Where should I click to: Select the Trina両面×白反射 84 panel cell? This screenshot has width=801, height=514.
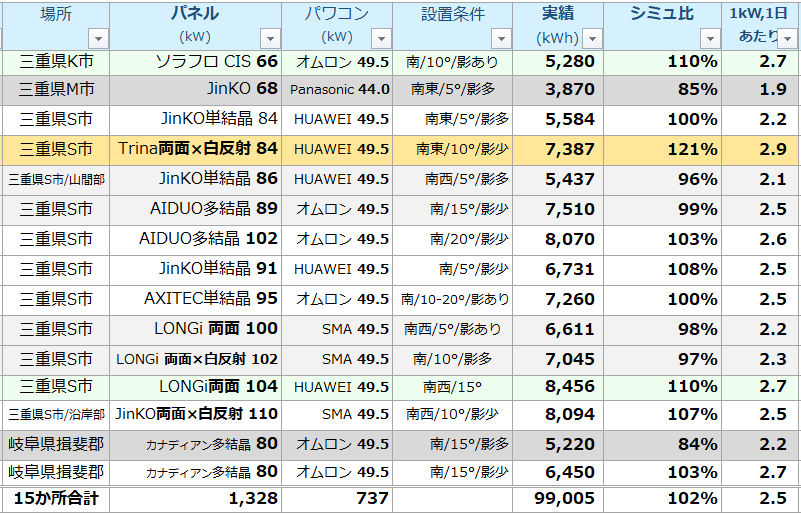pyautogui.click(x=196, y=150)
